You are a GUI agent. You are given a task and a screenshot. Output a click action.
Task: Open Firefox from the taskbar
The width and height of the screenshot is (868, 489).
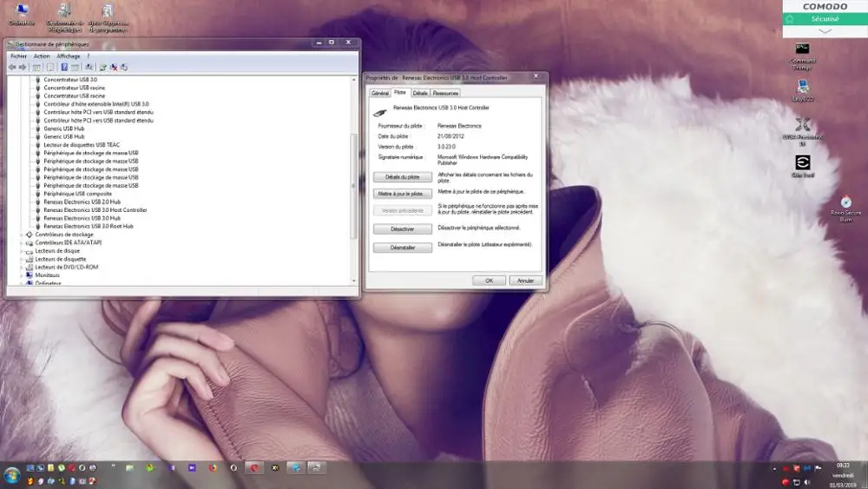[214, 468]
